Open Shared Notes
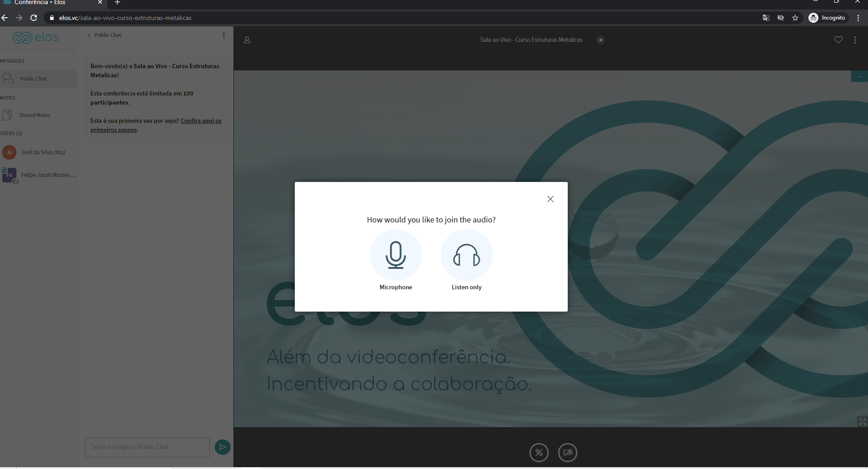Image resolution: width=868 pixels, height=469 pixels. pyautogui.click(x=38, y=115)
